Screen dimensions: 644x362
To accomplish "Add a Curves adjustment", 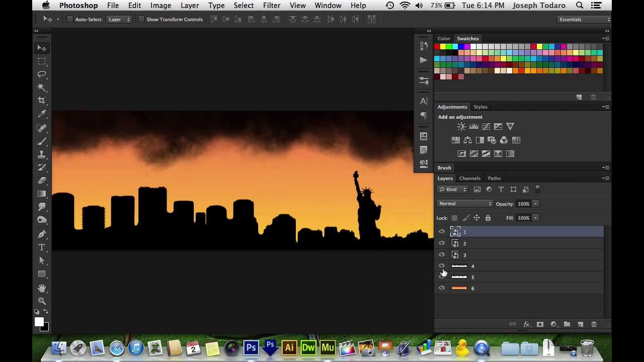I will coord(486,127).
